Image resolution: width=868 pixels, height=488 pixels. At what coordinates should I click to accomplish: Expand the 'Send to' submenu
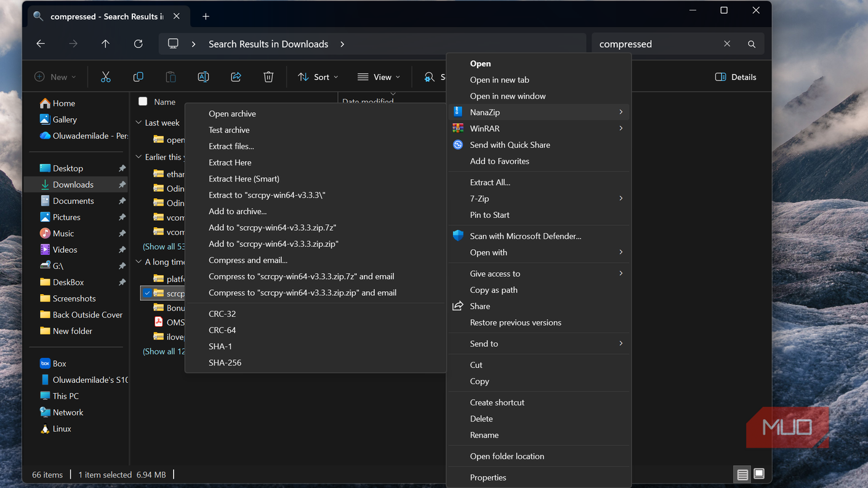click(x=539, y=344)
